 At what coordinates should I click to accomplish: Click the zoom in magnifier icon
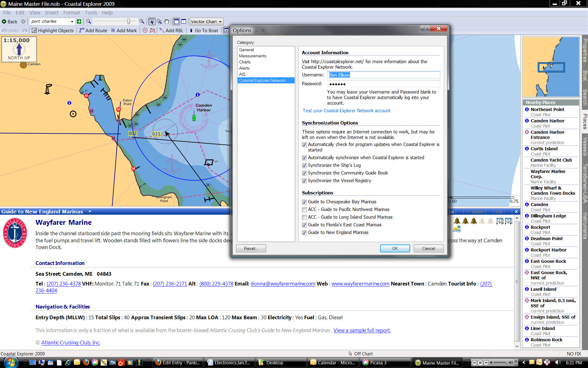click(142, 21)
